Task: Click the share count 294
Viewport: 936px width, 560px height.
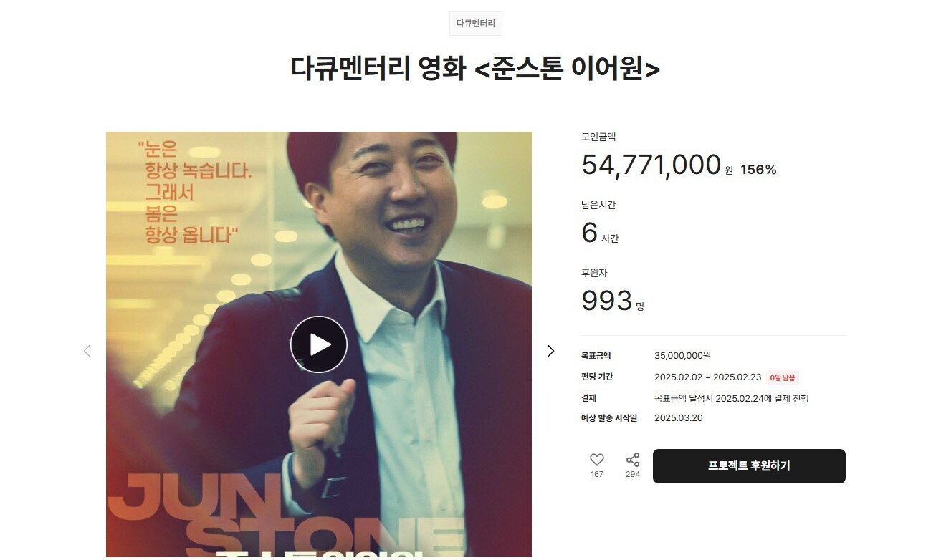Action: 633,474
